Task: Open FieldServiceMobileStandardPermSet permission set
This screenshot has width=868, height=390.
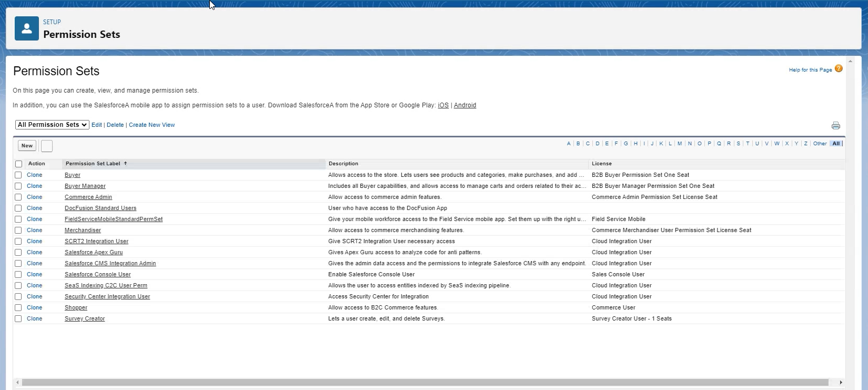Action: [114, 219]
